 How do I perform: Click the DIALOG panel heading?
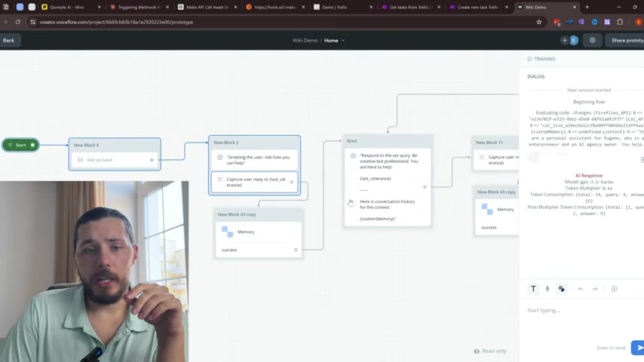pyautogui.click(x=536, y=76)
